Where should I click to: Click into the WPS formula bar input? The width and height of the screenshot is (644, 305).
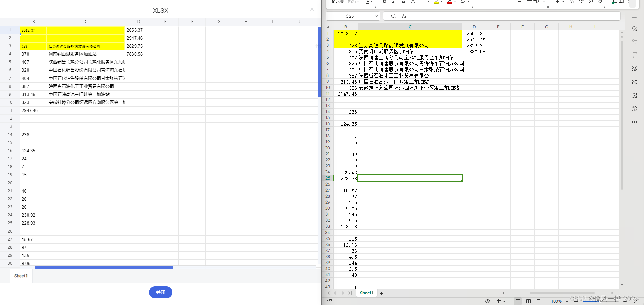coord(516,16)
